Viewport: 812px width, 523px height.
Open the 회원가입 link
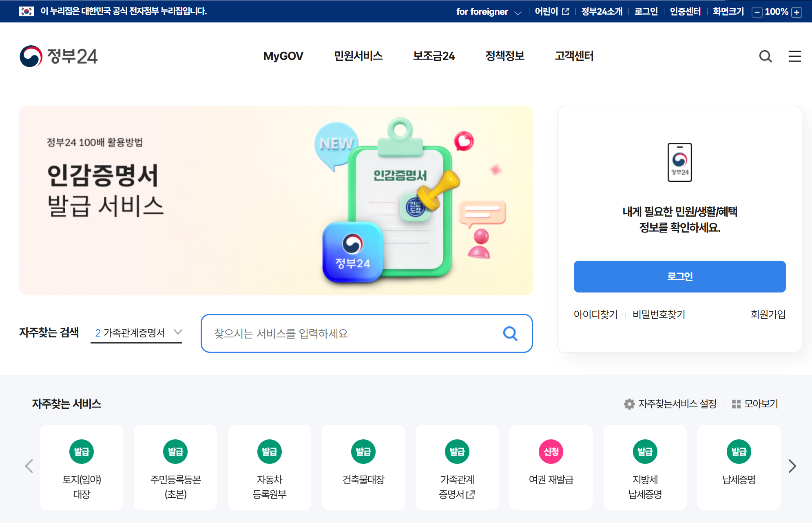(768, 314)
